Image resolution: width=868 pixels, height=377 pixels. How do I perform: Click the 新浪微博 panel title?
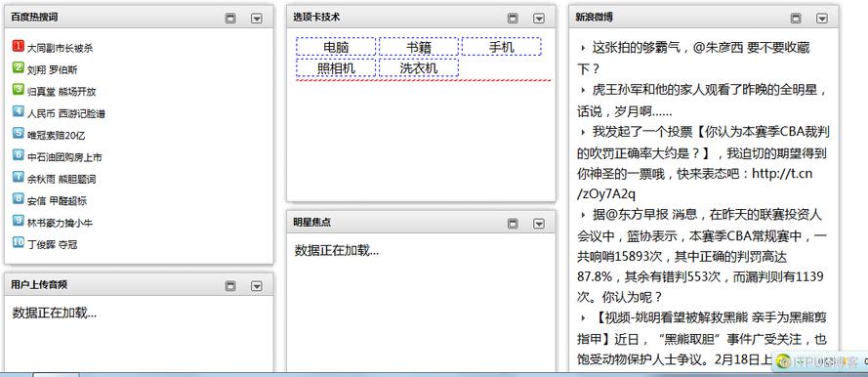coord(594,18)
